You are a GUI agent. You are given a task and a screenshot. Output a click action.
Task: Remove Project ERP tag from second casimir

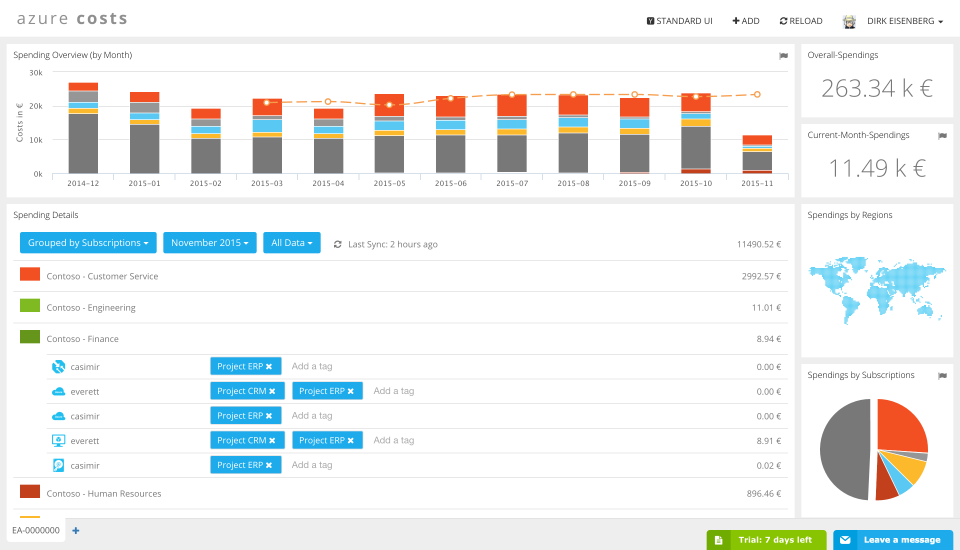[269, 416]
